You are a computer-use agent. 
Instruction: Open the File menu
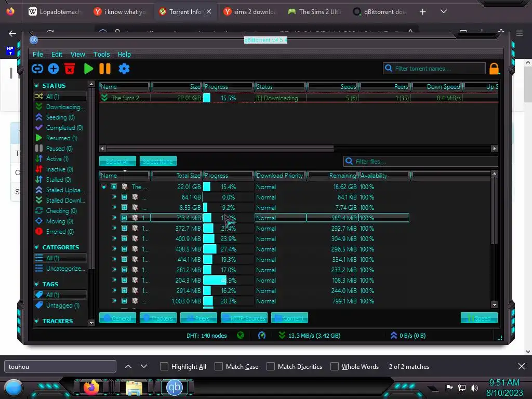(x=37, y=54)
